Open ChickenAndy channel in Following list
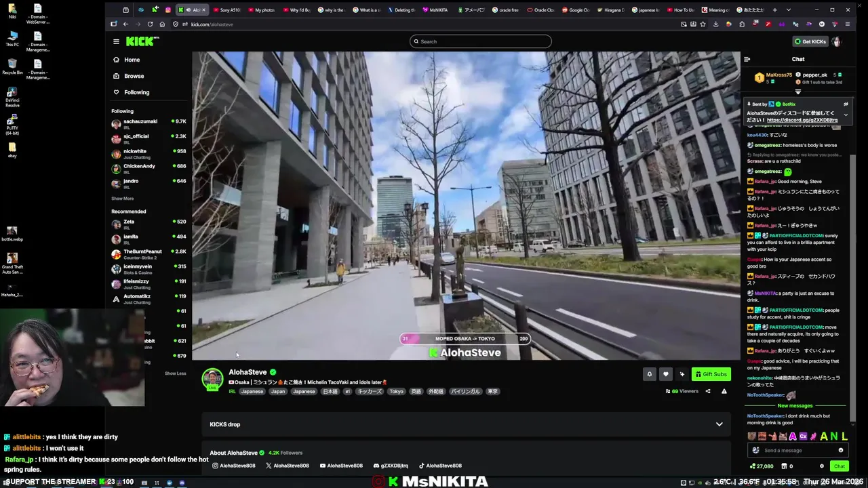 coord(149,169)
